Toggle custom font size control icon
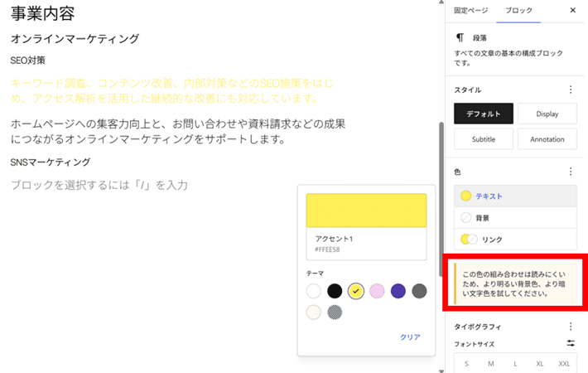 [x=571, y=343]
